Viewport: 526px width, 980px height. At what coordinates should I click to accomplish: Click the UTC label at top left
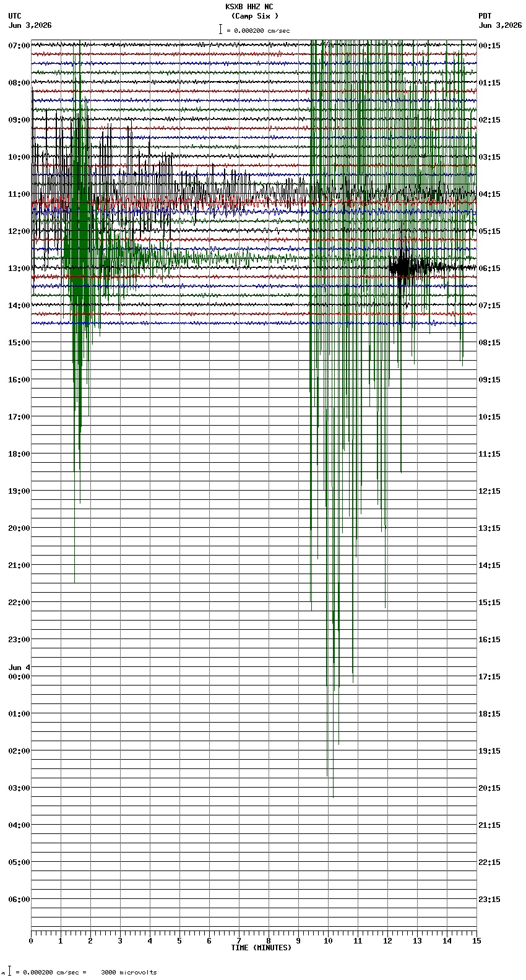pyautogui.click(x=15, y=16)
